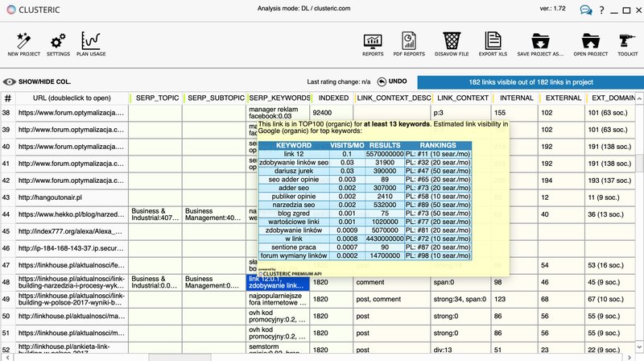Open the Disavow File trash icon

[x=452, y=44]
